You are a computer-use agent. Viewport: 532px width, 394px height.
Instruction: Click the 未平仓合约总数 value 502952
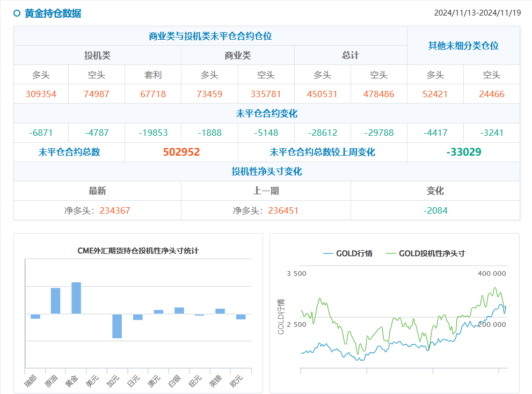click(x=181, y=152)
